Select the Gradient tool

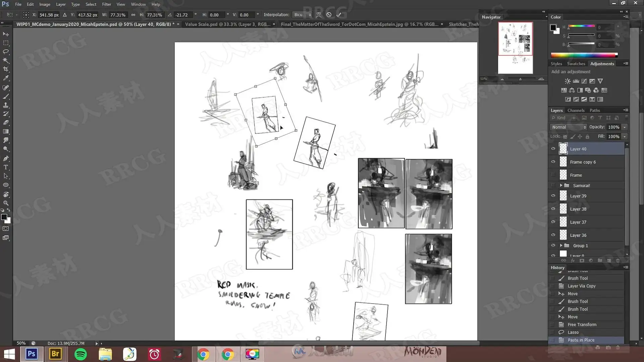point(6,131)
